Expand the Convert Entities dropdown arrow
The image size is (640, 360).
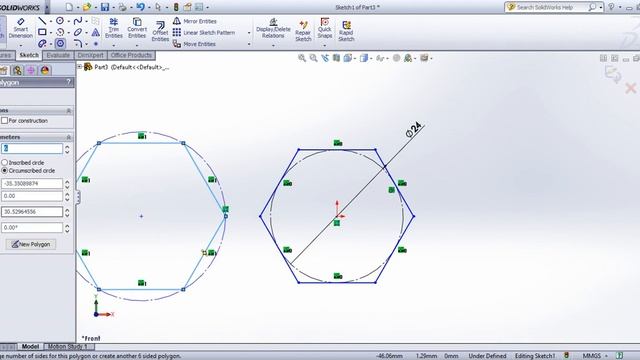click(x=137, y=45)
